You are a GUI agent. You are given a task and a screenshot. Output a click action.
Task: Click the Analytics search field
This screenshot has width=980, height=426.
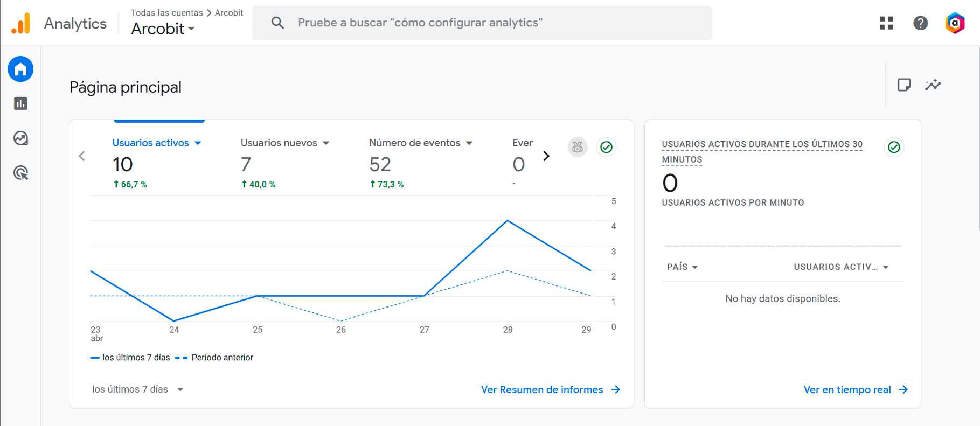(x=482, y=23)
